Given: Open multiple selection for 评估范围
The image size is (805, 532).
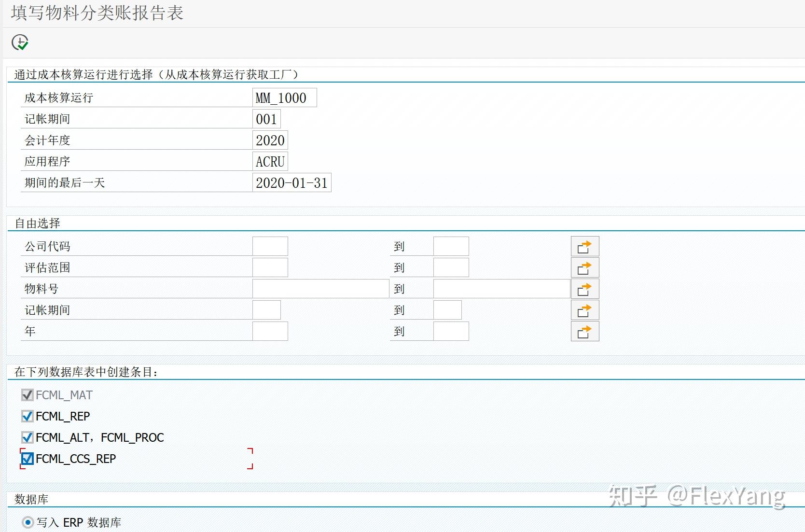Looking at the screenshot, I should coord(584,267).
